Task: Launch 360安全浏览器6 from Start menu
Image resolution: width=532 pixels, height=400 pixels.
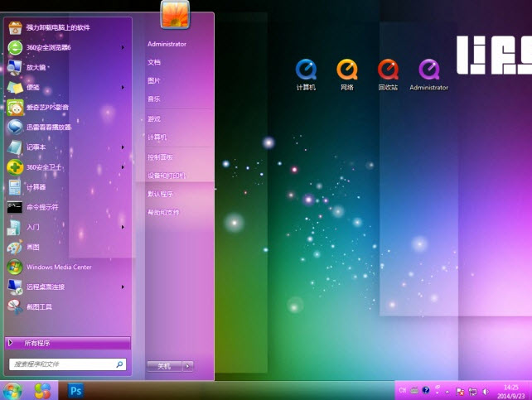Action: click(x=15, y=47)
